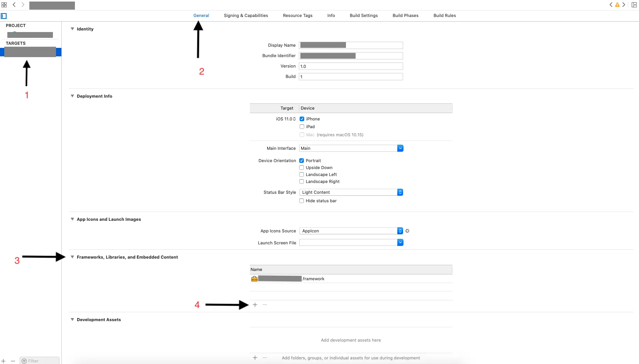Click the Device column header
The image size is (639, 364).
click(376, 108)
